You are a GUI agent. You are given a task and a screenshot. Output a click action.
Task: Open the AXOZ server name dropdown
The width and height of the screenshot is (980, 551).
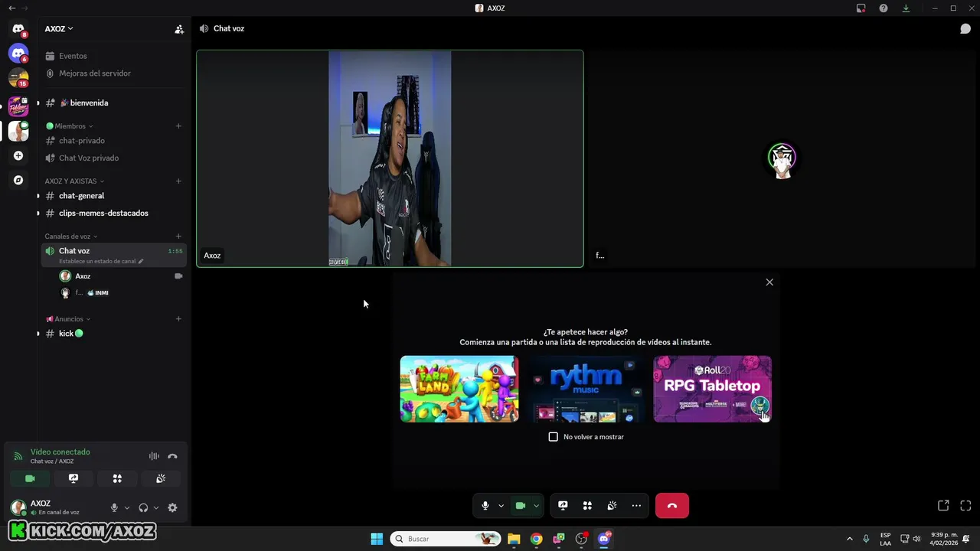click(x=59, y=29)
